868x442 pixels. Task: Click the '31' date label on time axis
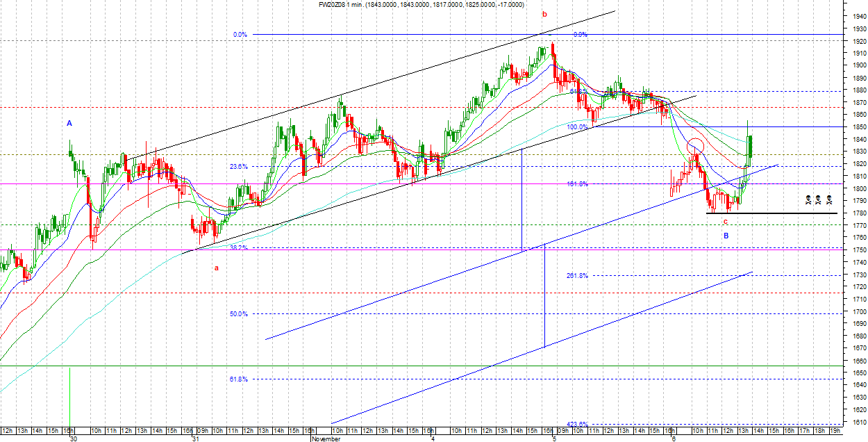pyautogui.click(x=197, y=439)
